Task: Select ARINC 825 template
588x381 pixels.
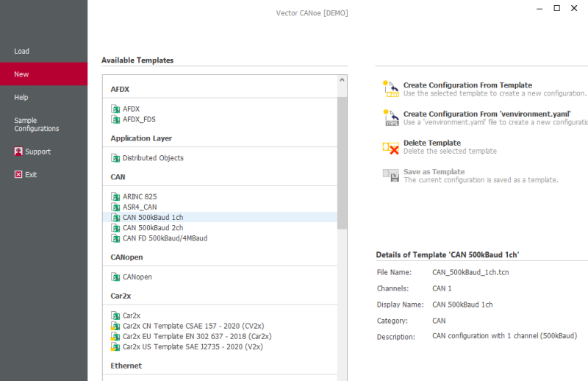Action: pos(140,197)
